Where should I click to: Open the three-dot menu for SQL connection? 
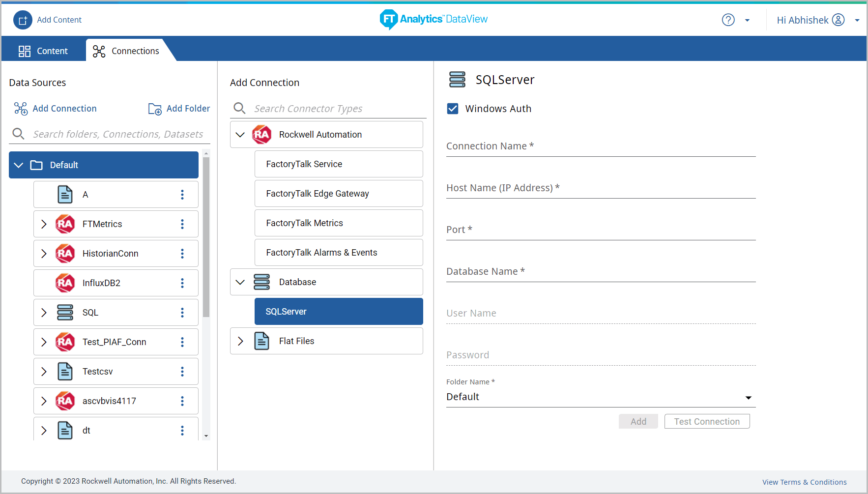coord(182,313)
